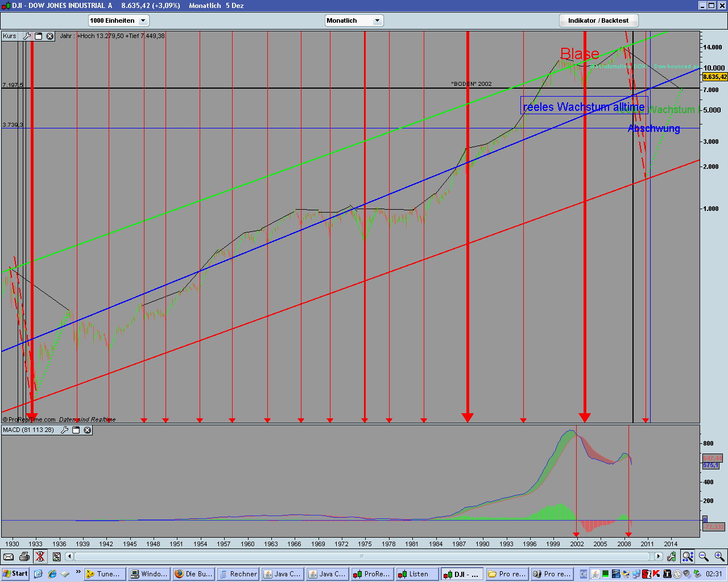Screen dimensions: 728x582
Task: Toggle the crossed-out red tool icon
Action: (40, 556)
